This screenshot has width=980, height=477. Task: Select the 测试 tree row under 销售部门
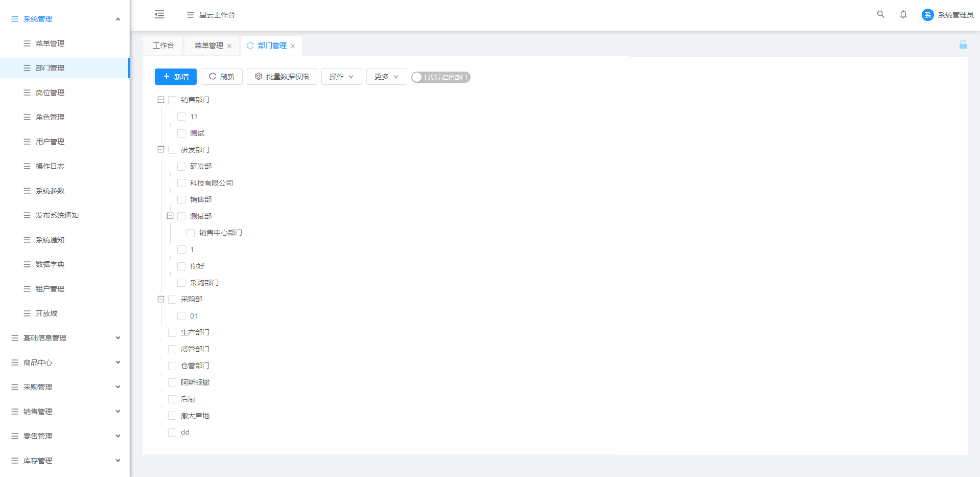197,133
